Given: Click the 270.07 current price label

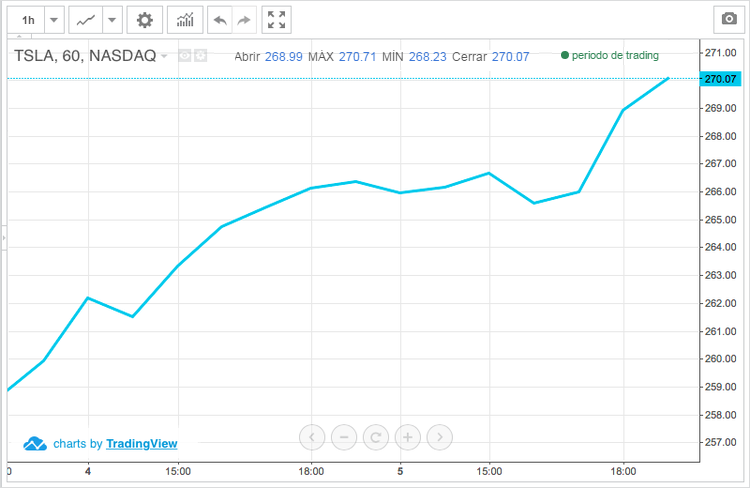Looking at the screenshot, I should (720, 78).
